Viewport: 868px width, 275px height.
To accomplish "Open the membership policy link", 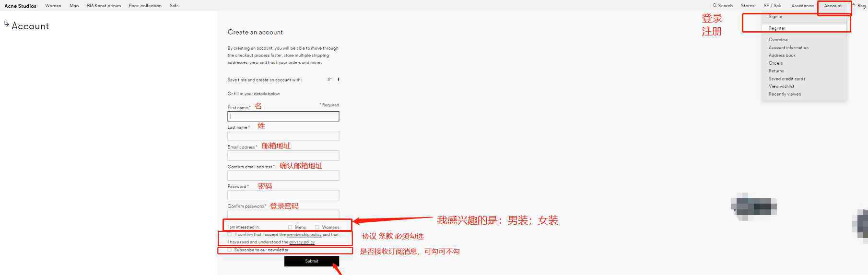I will (304, 235).
